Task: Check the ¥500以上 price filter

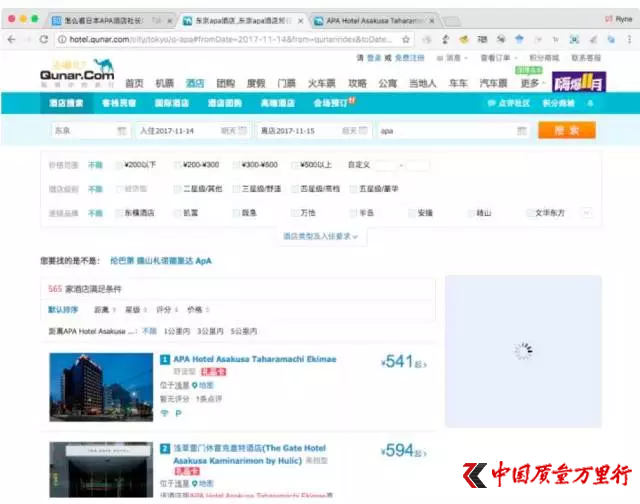Action: pyautogui.click(x=295, y=165)
